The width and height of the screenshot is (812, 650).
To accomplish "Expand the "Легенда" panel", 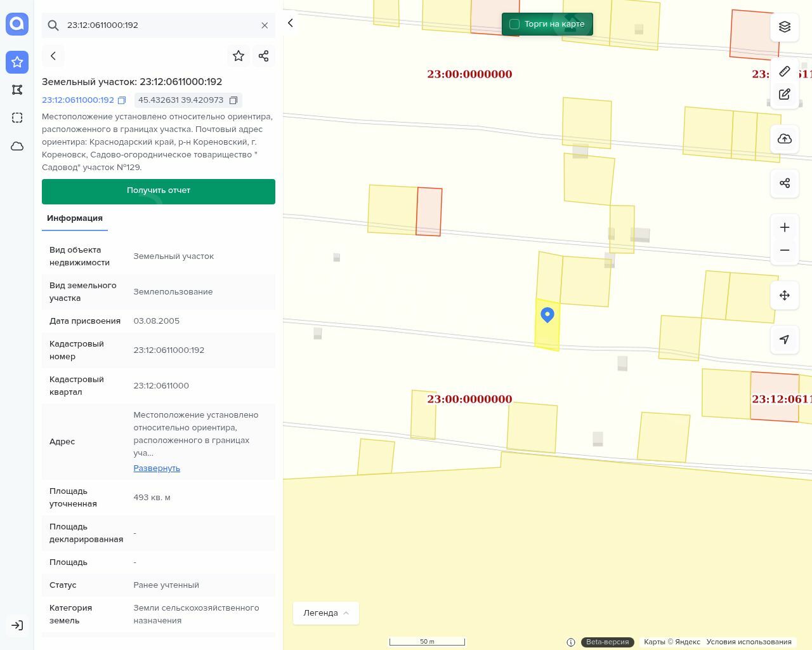I will point(325,613).
